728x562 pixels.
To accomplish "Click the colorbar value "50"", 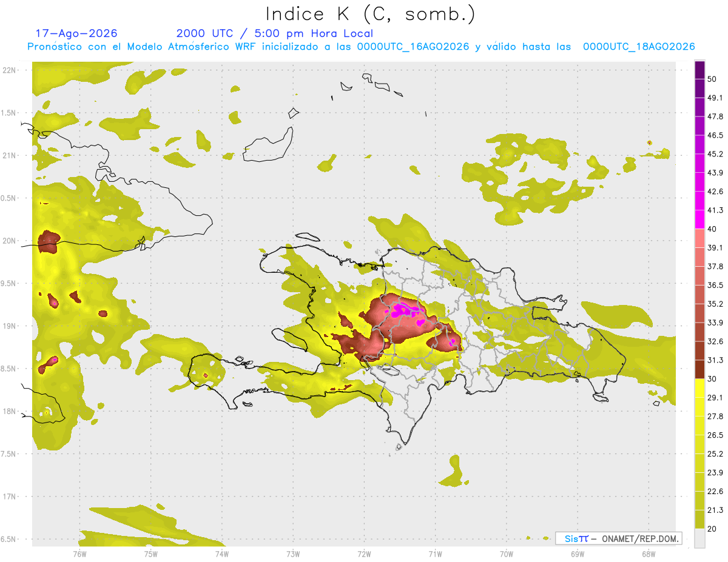I will (x=712, y=79).
